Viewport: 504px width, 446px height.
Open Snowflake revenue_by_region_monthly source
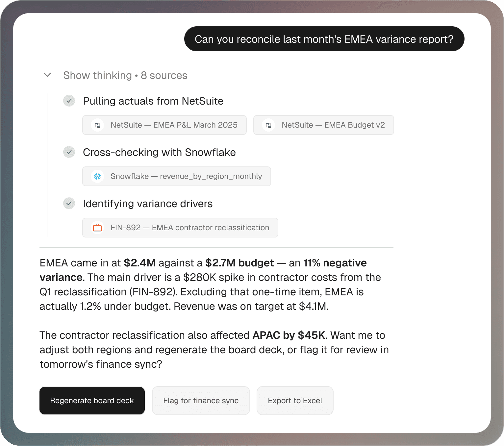tap(177, 176)
